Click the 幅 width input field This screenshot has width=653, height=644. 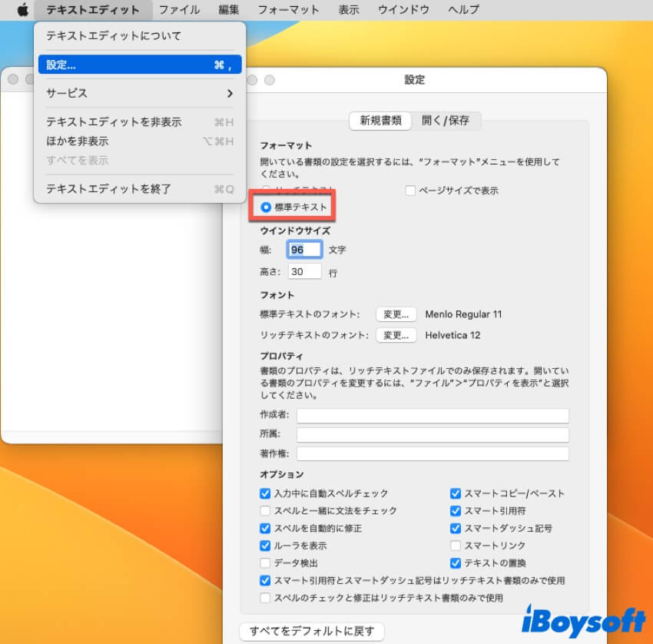[x=304, y=250]
